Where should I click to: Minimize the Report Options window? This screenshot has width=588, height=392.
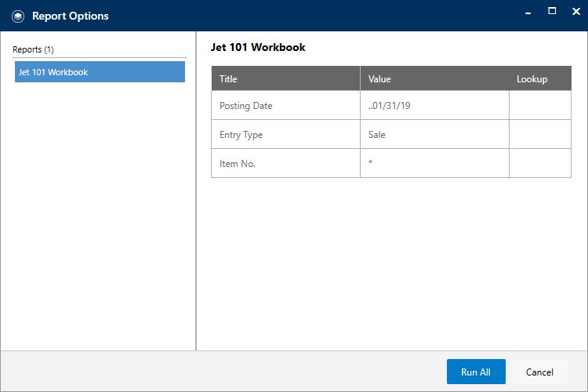click(528, 12)
